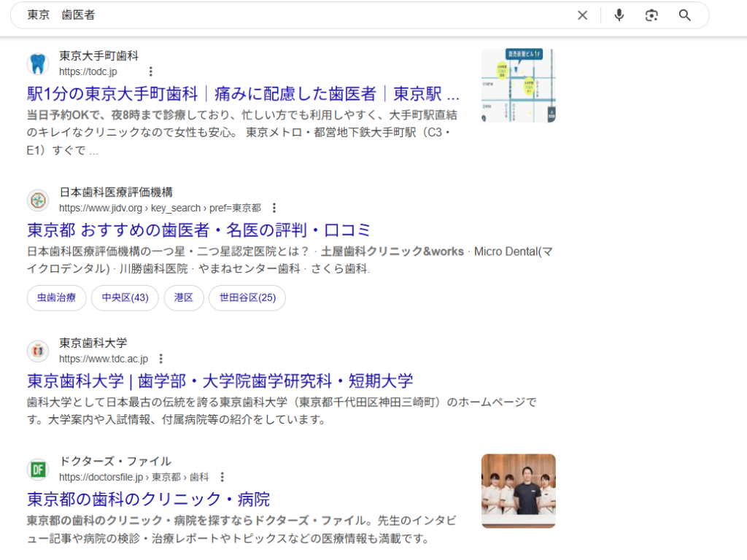
Task: Open the 東京都 おすすめの歯医者・名医の評判・口コミ result
Action: (198, 230)
